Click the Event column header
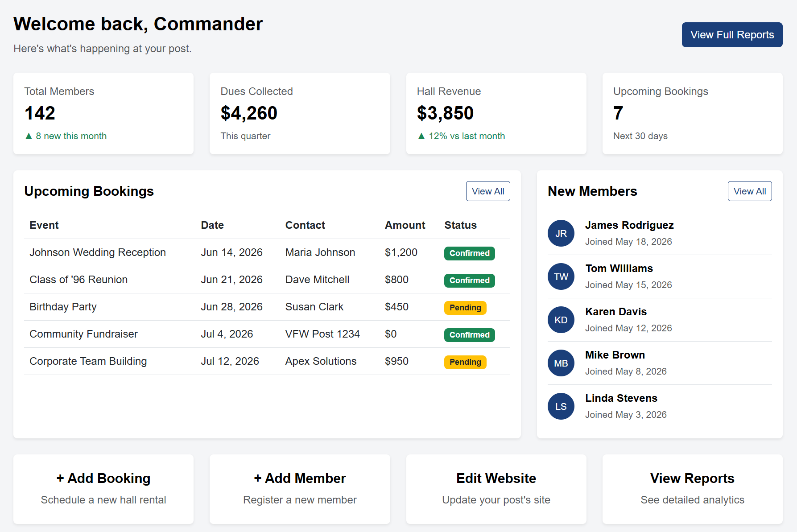797x532 pixels. coord(44,225)
